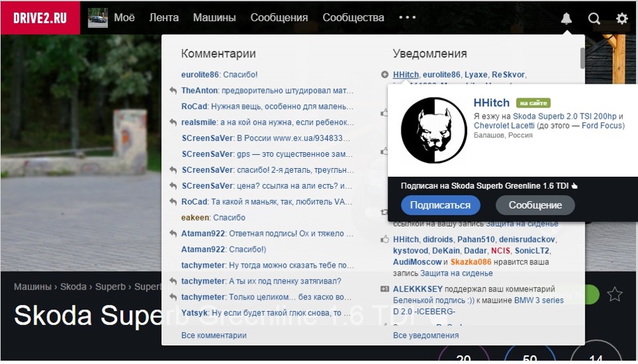Click +1 icon beside ALEKKKSEY notification
This screenshot has height=364, width=638.
(385, 289)
